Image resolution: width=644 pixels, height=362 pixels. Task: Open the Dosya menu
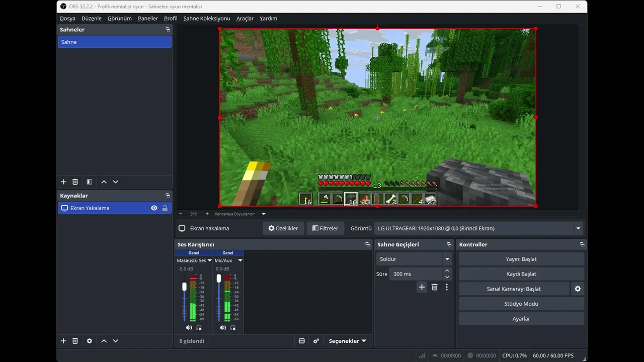(67, 19)
